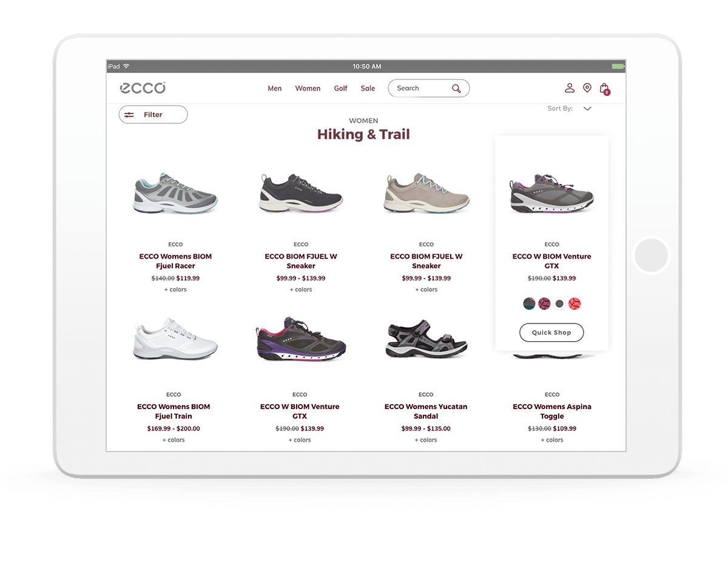
Task: Click the $119.99 Fjuel Racer price
Action: coord(188,279)
